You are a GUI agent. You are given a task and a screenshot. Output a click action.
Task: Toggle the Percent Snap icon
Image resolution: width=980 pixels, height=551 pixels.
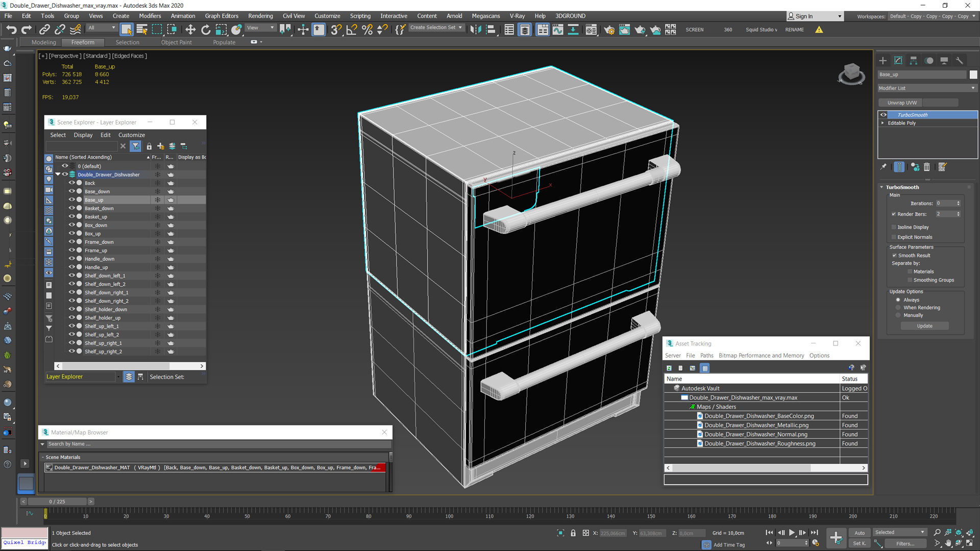tap(367, 30)
